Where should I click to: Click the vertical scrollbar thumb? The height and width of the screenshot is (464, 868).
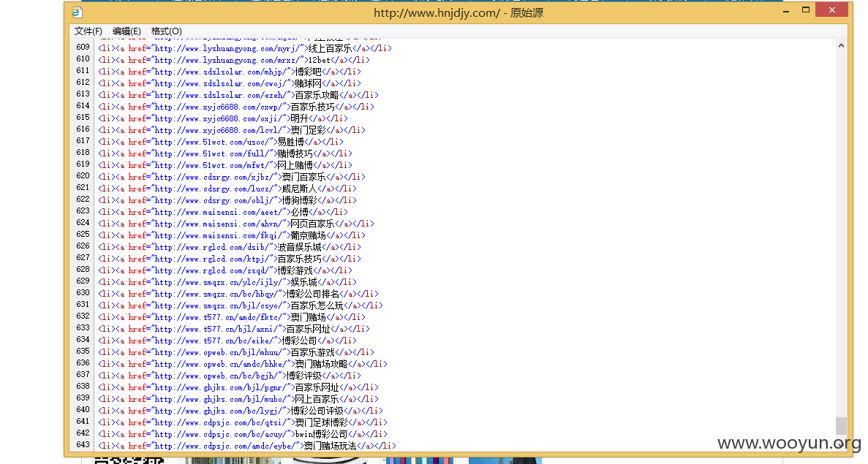tap(841, 426)
